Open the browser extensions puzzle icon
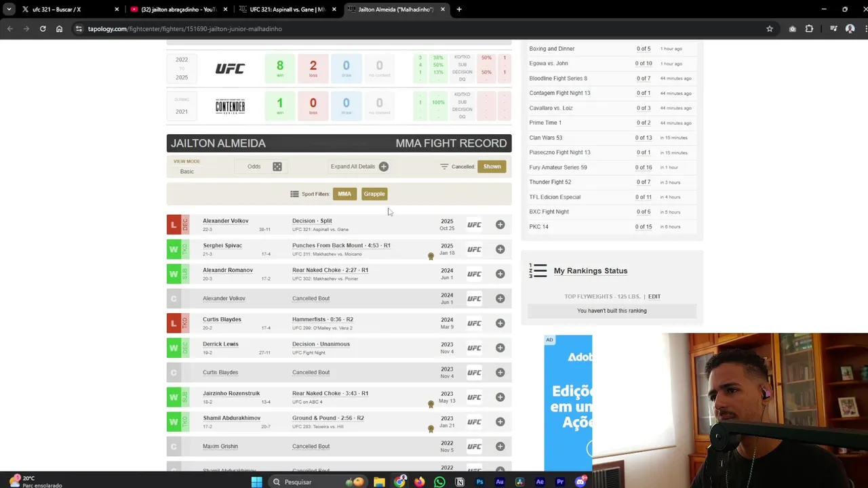 [809, 28]
